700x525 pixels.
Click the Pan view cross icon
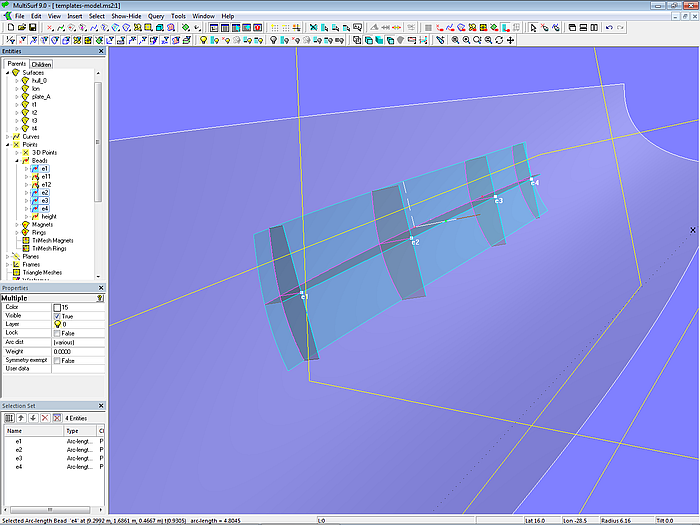pyautogui.click(x=511, y=41)
